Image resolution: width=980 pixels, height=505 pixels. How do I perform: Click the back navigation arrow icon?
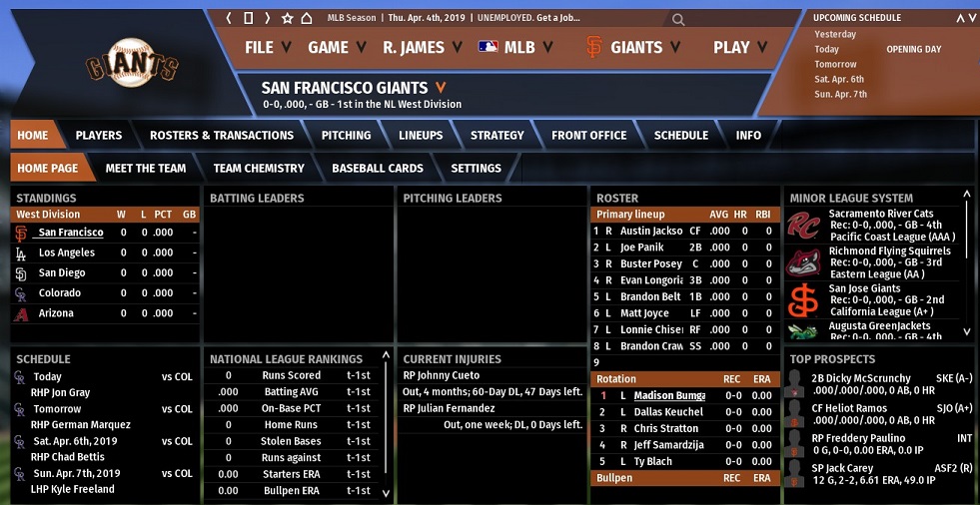pos(229,18)
